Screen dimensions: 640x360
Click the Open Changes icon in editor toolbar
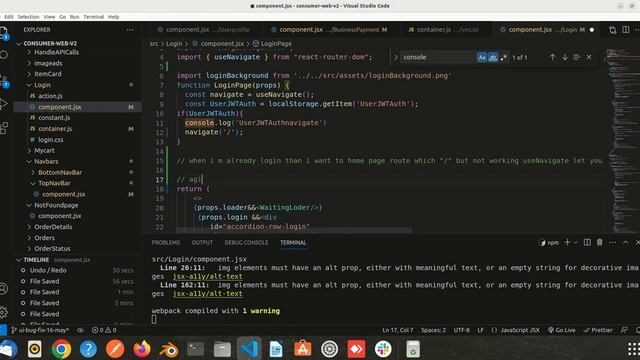tap(613, 30)
